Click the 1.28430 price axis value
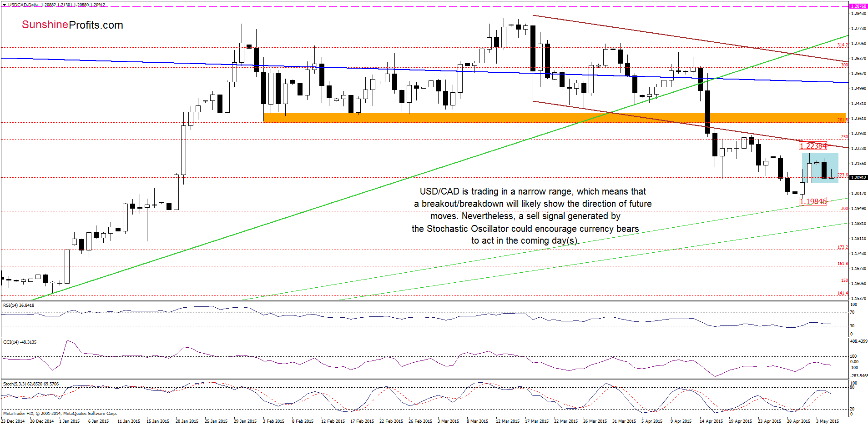Image resolution: width=868 pixels, height=425 pixels. pos(858,14)
